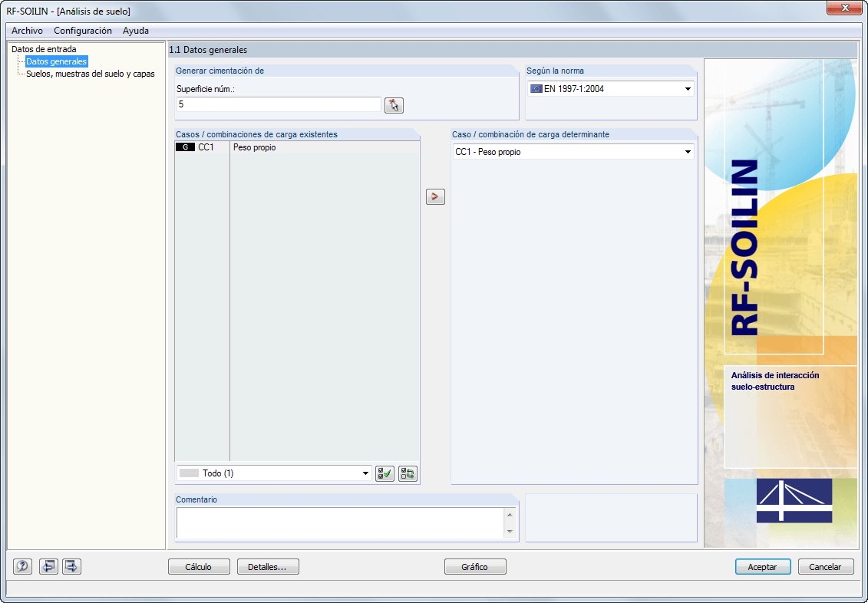The width and height of the screenshot is (868, 603).
Task: Open the governing load case combo box
Action: pos(688,151)
